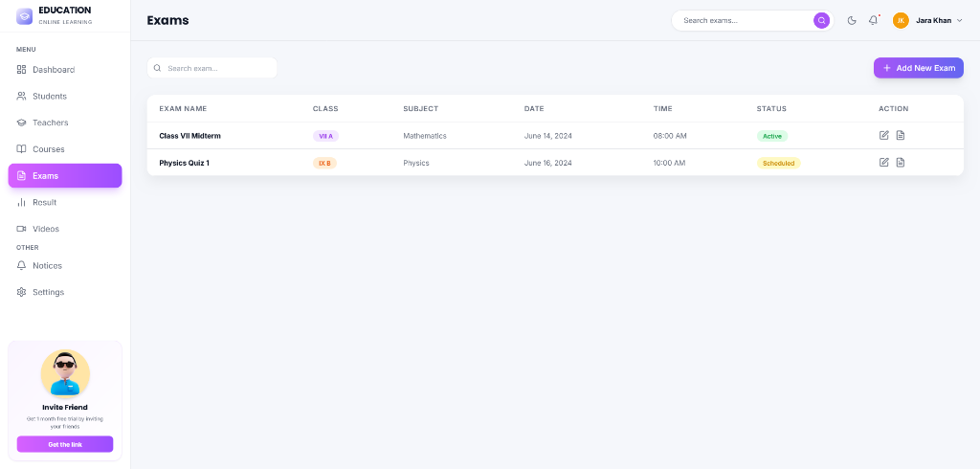Expand the Jara Khan profile dropdown
The width and height of the screenshot is (980, 469).
coord(927,20)
